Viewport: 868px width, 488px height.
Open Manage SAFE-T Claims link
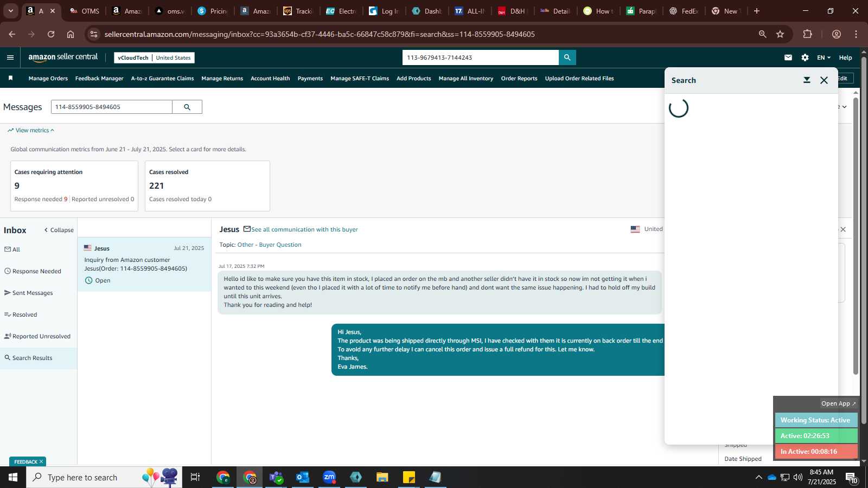tap(360, 78)
